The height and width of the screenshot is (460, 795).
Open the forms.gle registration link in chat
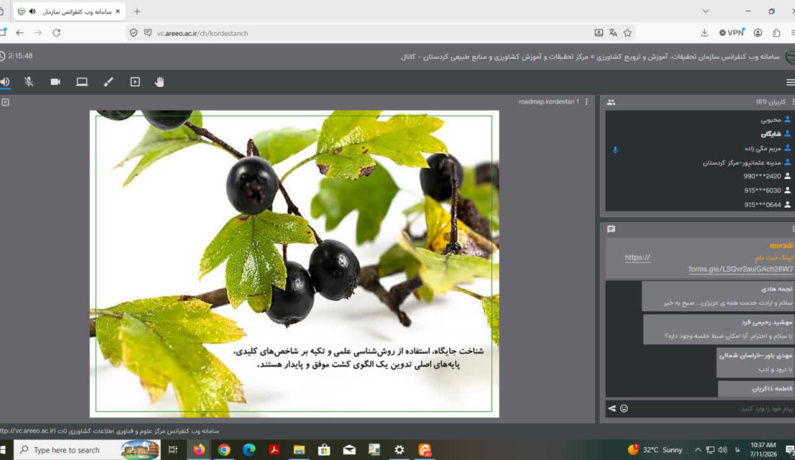coord(740,269)
